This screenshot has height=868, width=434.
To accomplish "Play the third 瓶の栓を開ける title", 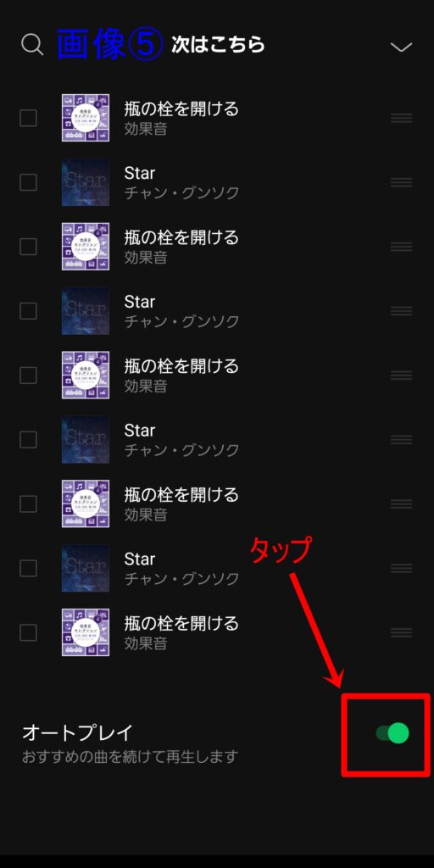I will (x=181, y=366).
